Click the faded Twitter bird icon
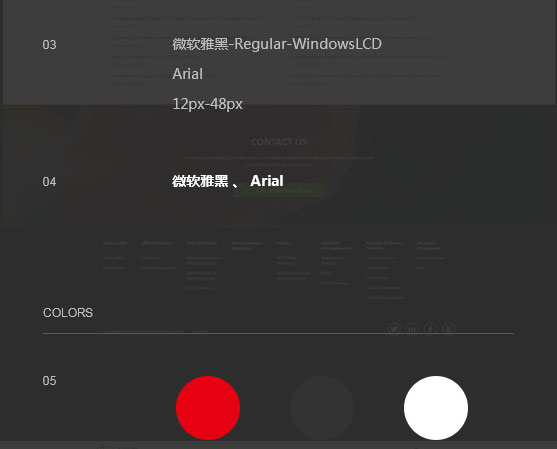Screen dimensions: 557x449 click(x=394, y=329)
